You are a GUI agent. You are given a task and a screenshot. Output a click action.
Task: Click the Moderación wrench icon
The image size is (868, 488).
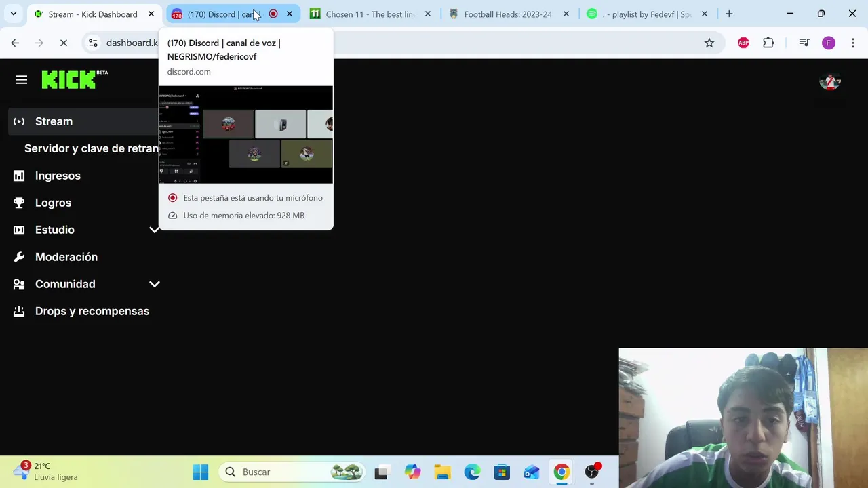coord(19,257)
